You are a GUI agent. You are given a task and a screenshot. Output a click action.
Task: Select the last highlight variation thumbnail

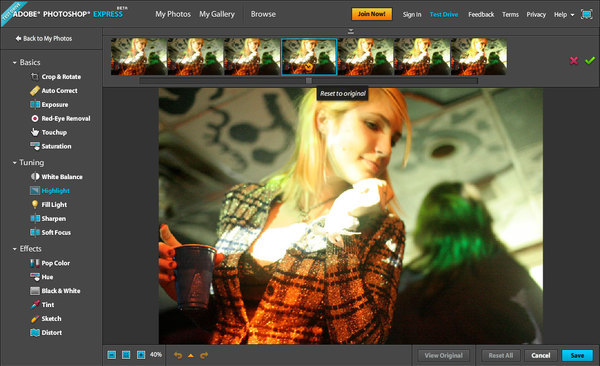point(479,57)
